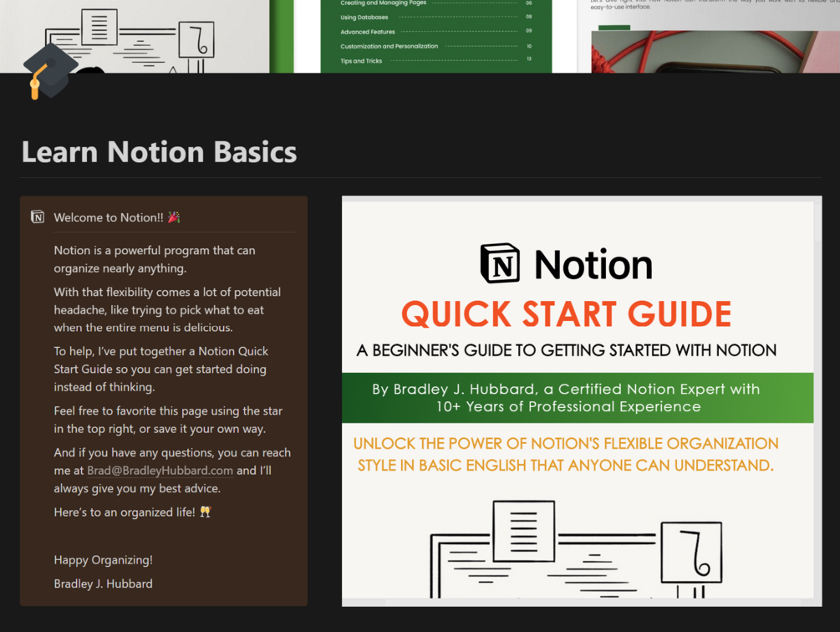Click the green author banner in the guide
Screen dimensions: 840x632
tap(578, 398)
